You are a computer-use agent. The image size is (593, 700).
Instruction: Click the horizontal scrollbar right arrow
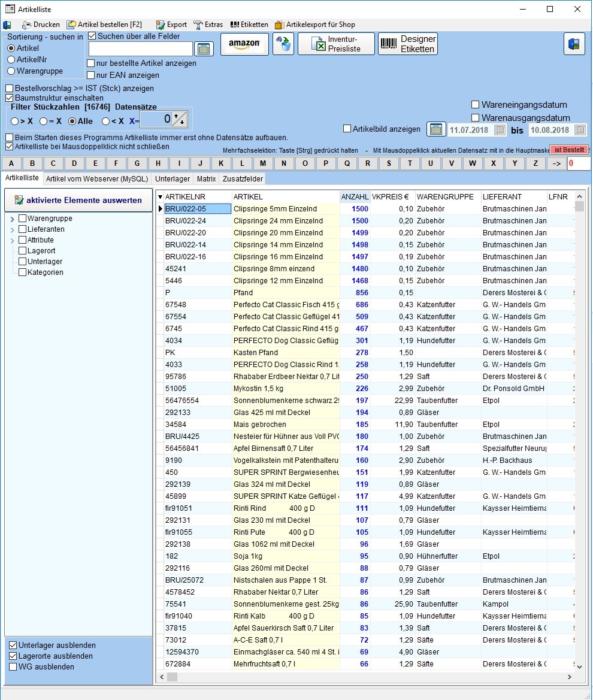coord(569,677)
